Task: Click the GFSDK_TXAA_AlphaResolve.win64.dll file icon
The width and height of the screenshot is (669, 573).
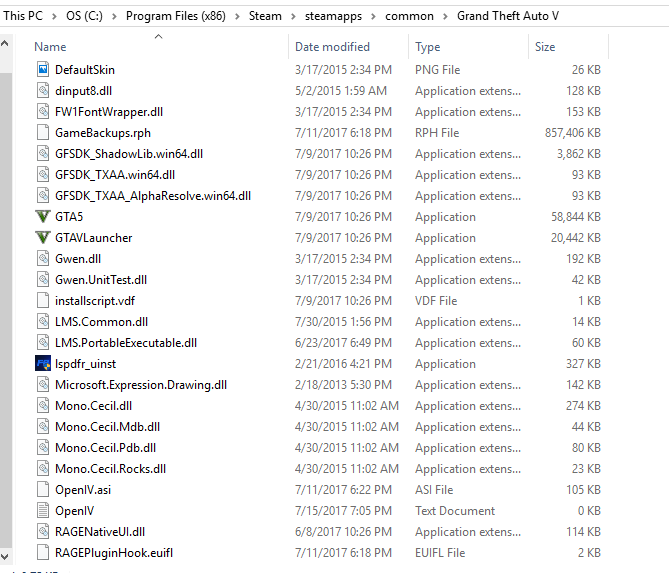Action: (43, 195)
